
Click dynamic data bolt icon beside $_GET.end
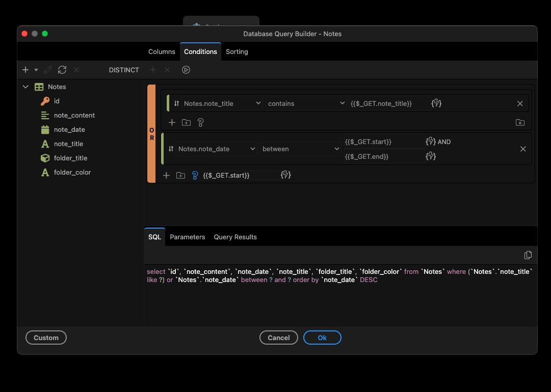tap(431, 156)
